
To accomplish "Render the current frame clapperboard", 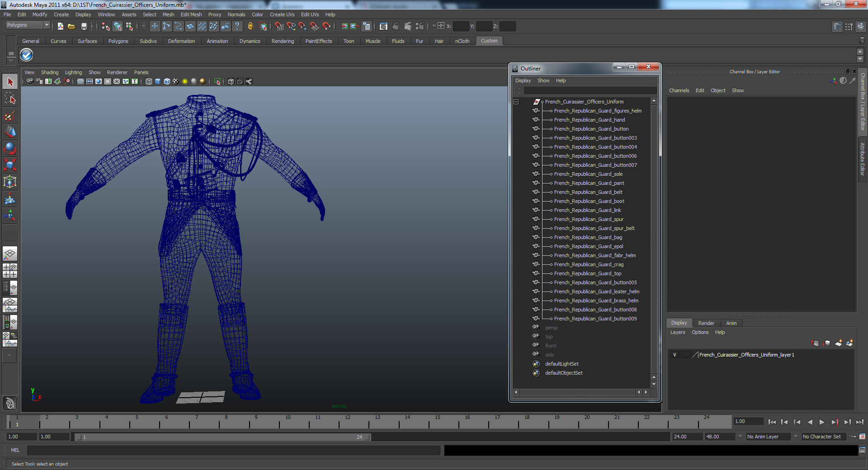I will 396,26.
